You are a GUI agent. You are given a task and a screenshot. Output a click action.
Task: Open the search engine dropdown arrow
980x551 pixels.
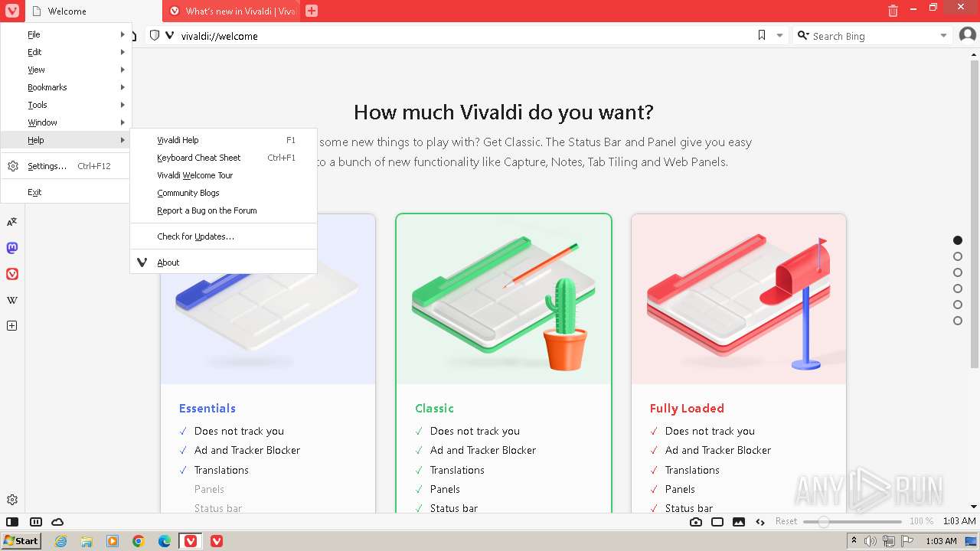943,35
